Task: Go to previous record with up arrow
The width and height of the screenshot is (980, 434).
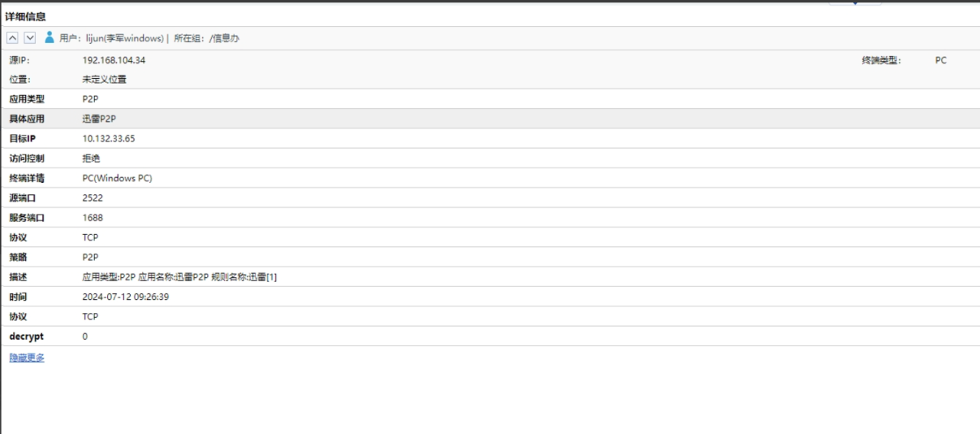Action: (x=12, y=37)
